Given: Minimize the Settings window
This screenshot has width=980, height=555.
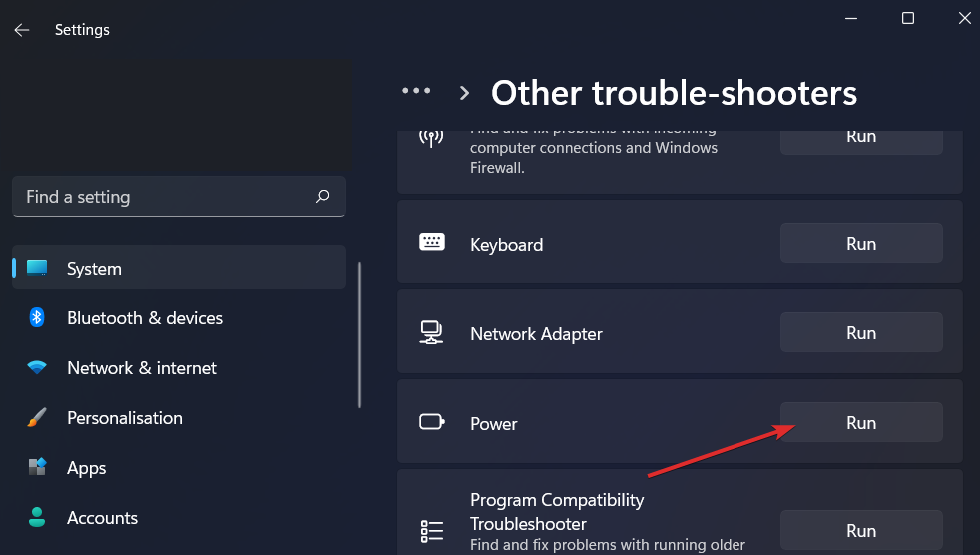Looking at the screenshot, I should 851,18.
